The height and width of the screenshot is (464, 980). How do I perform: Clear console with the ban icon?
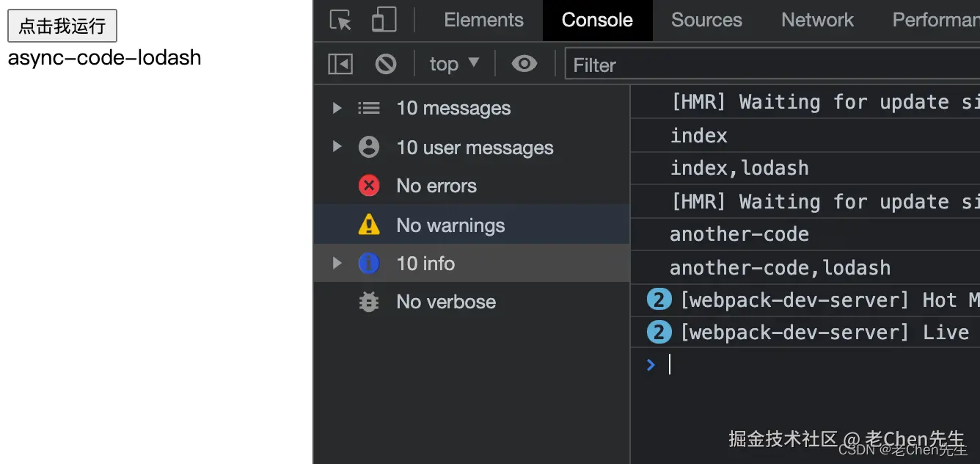pos(386,65)
